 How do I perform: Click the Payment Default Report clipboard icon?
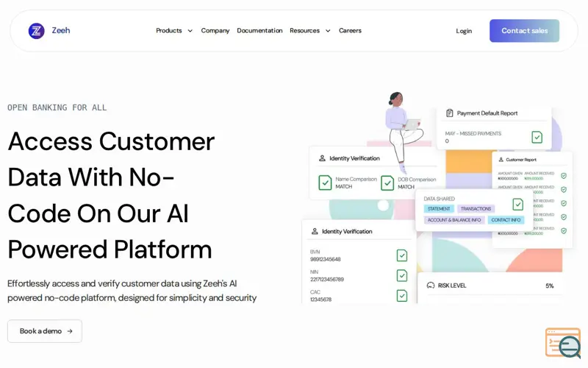(449, 113)
